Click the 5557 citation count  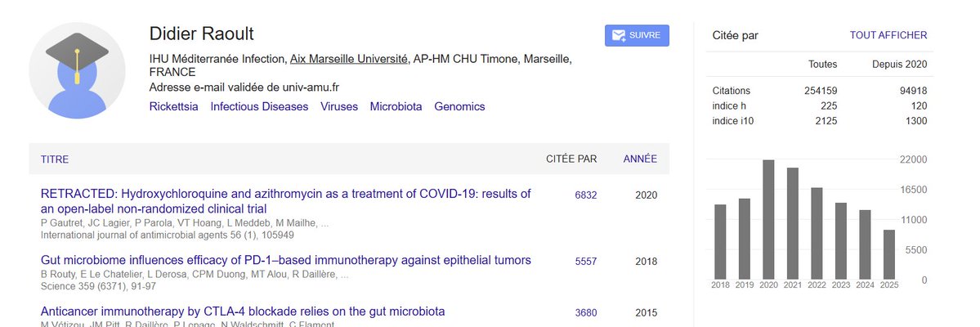(x=585, y=261)
